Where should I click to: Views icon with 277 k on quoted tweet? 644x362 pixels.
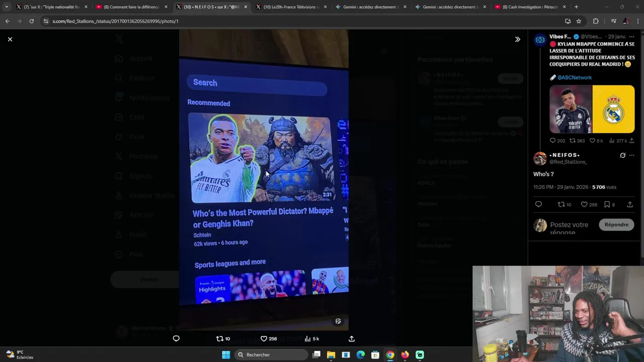612,141
